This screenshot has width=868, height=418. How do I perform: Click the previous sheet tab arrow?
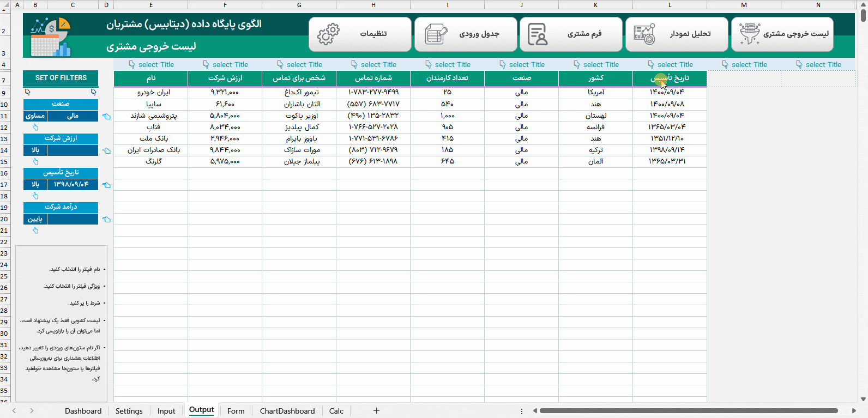(14, 411)
